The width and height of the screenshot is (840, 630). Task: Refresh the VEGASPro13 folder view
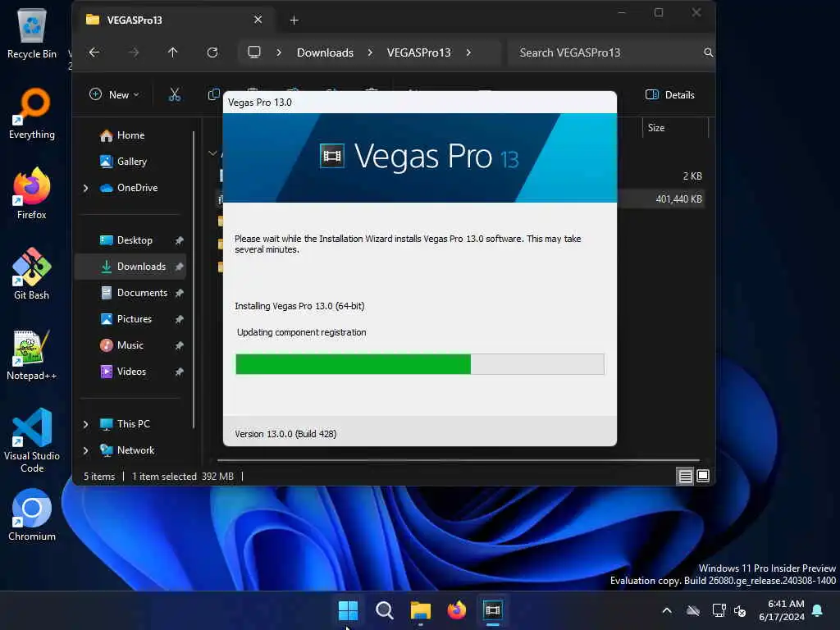(212, 52)
